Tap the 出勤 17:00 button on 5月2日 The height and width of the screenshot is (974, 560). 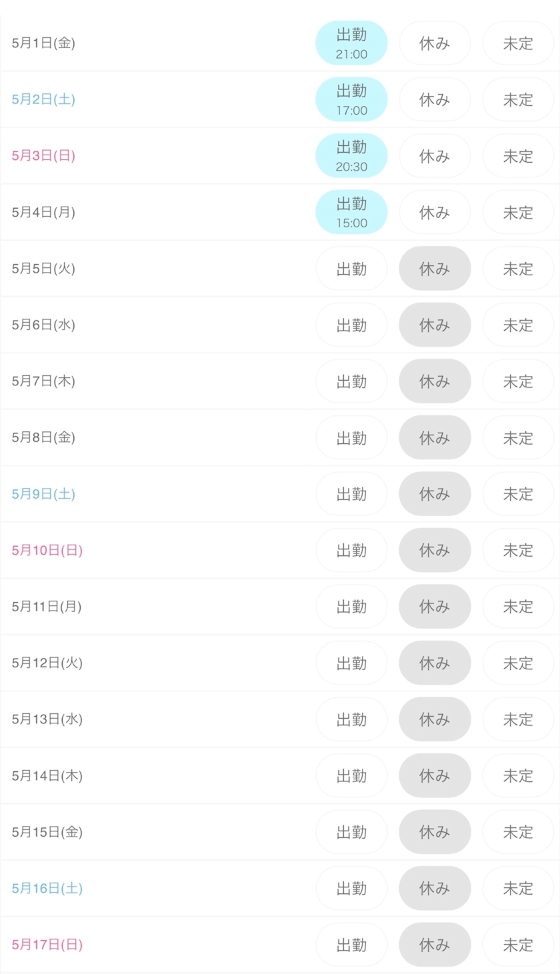pos(351,99)
